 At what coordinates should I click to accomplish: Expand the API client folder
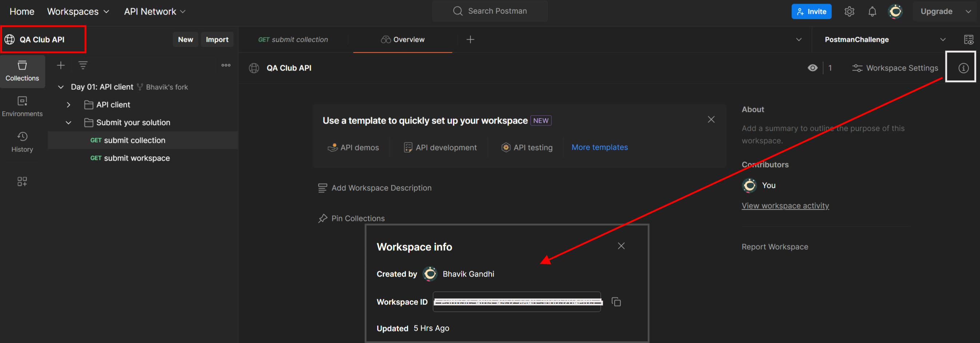68,105
